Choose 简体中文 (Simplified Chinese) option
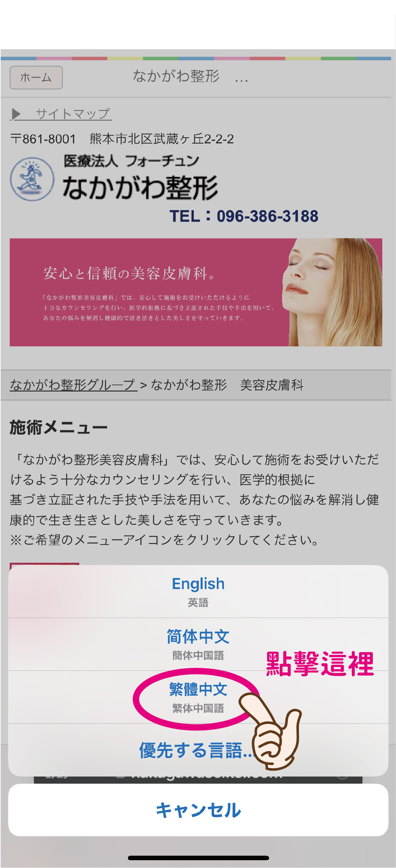396x868 pixels. click(198, 644)
